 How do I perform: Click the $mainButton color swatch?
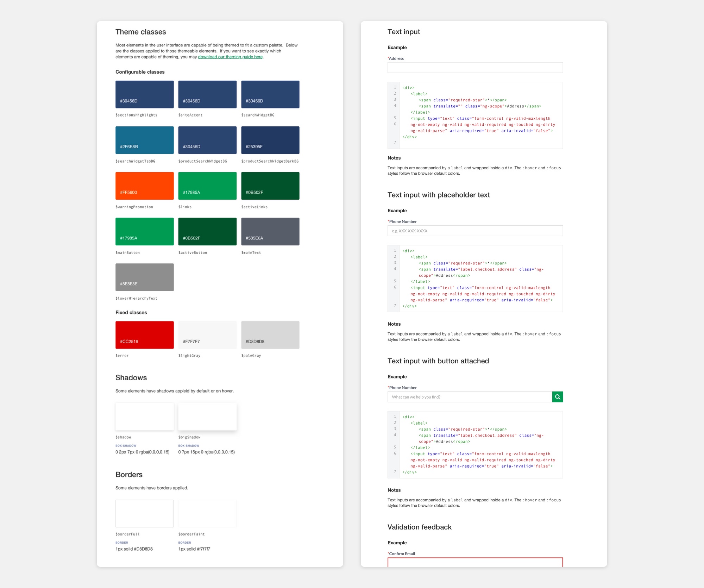click(x=144, y=231)
